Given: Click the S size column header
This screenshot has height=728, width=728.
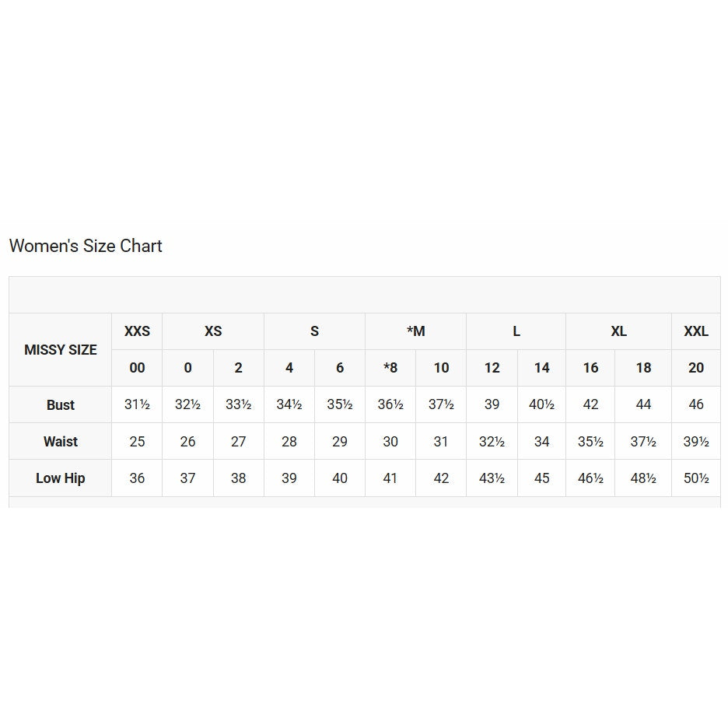Looking at the screenshot, I should (314, 331).
